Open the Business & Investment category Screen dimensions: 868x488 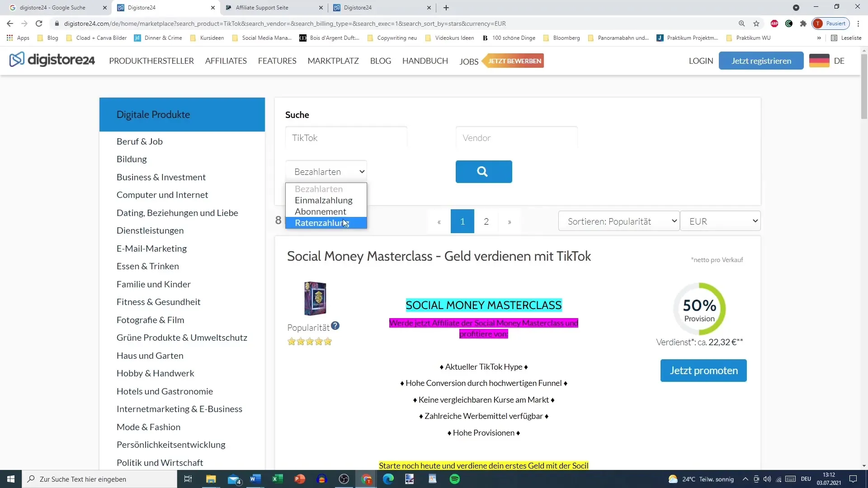point(161,177)
